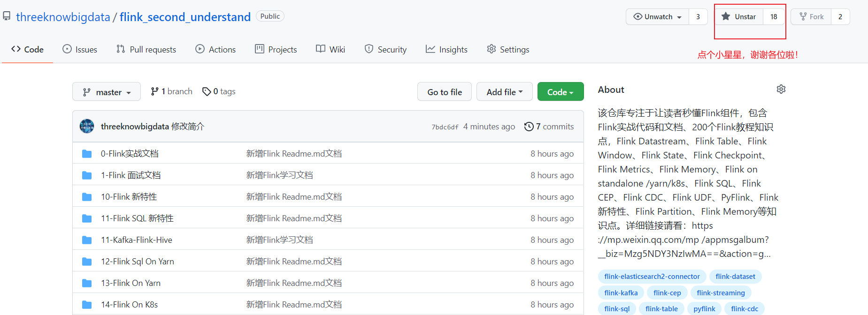
Task: Click the repository book icon
Action: (7, 16)
